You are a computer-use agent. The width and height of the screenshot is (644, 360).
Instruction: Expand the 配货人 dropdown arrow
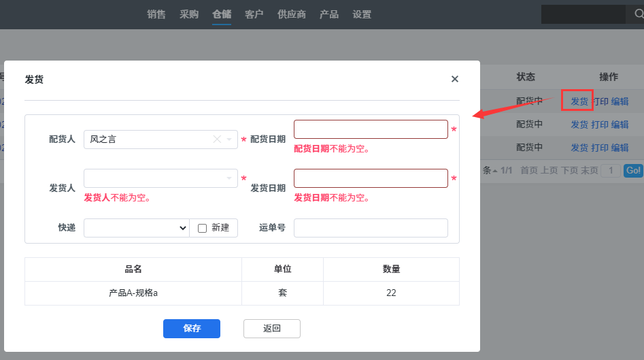(x=229, y=140)
